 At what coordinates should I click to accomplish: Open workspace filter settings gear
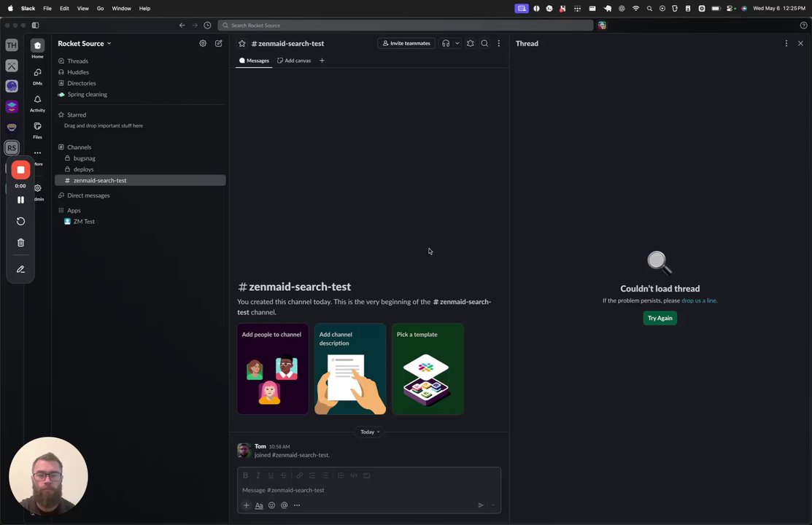(203, 44)
